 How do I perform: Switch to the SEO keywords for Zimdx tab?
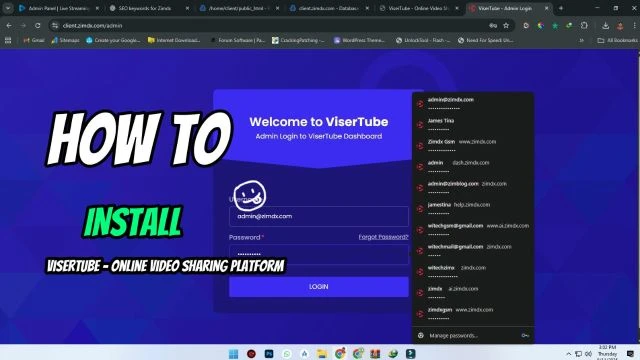tap(149, 8)
